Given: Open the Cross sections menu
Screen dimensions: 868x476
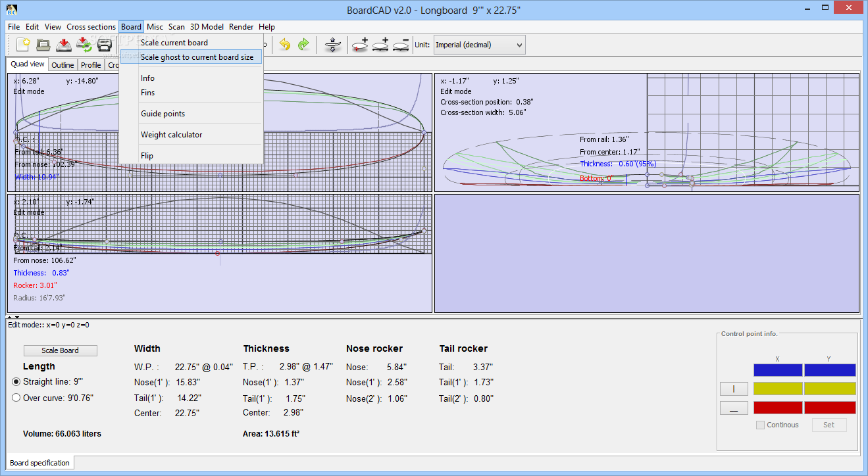Looking at the screenshot, I should pyautogui.click(x=91, y=27).
